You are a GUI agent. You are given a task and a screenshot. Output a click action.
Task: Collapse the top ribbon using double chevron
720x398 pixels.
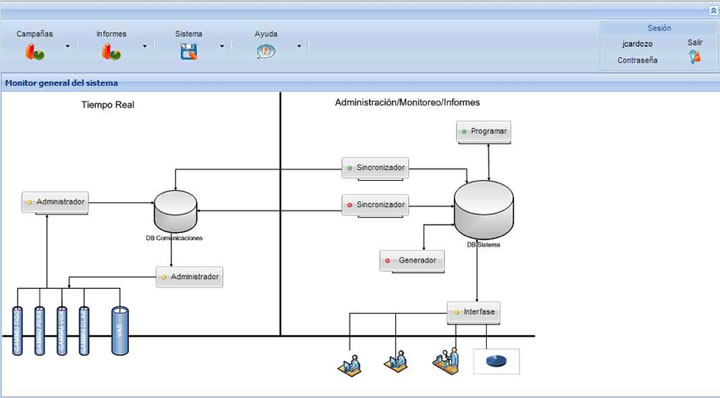[x=714, y=11]
